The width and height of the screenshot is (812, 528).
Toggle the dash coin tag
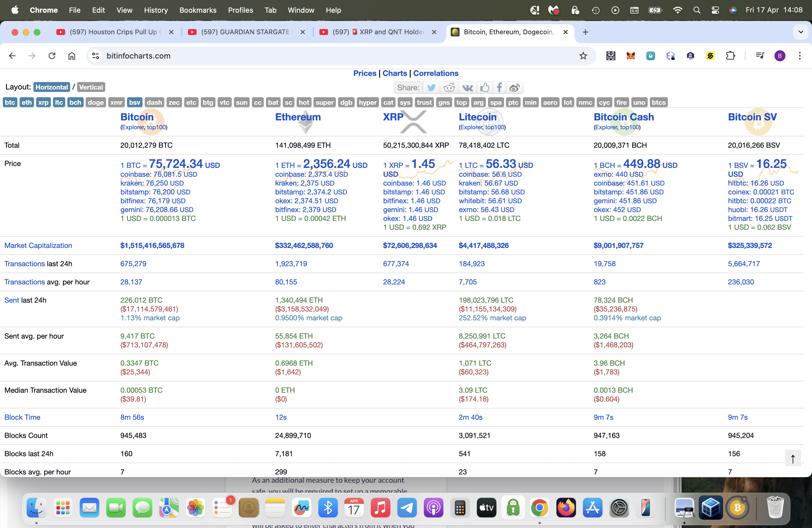tap(154, 102)
